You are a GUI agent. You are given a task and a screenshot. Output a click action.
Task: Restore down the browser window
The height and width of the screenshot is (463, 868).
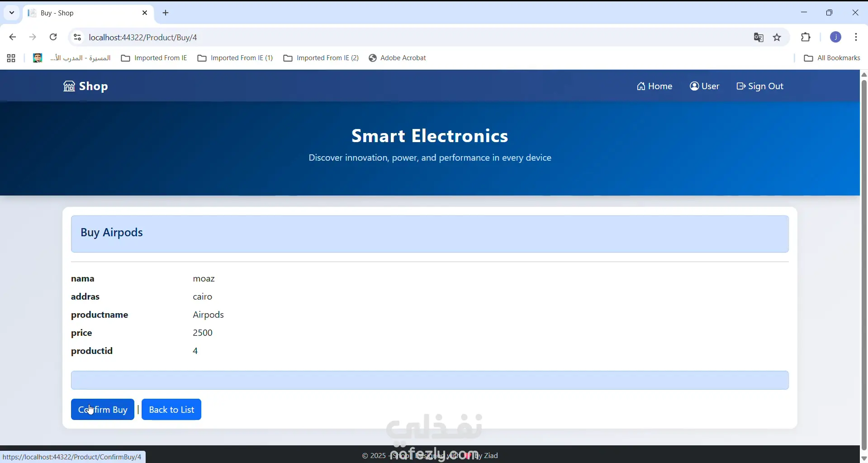tap(830, 13)
